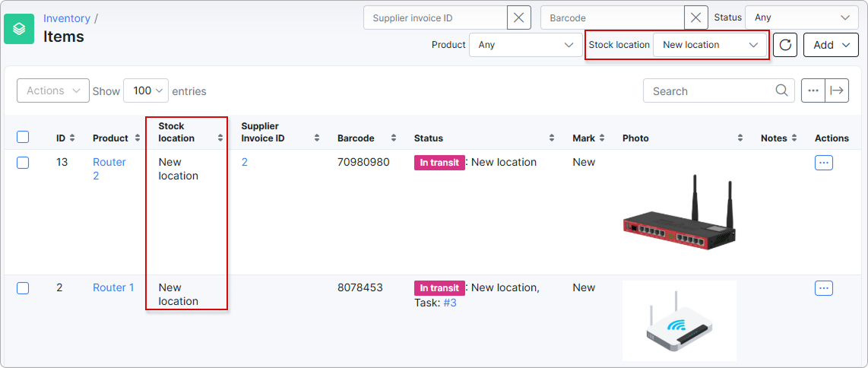Click the export arrow icon button
The height and width of the screenshot is (368, 868).
pos(837,90)
